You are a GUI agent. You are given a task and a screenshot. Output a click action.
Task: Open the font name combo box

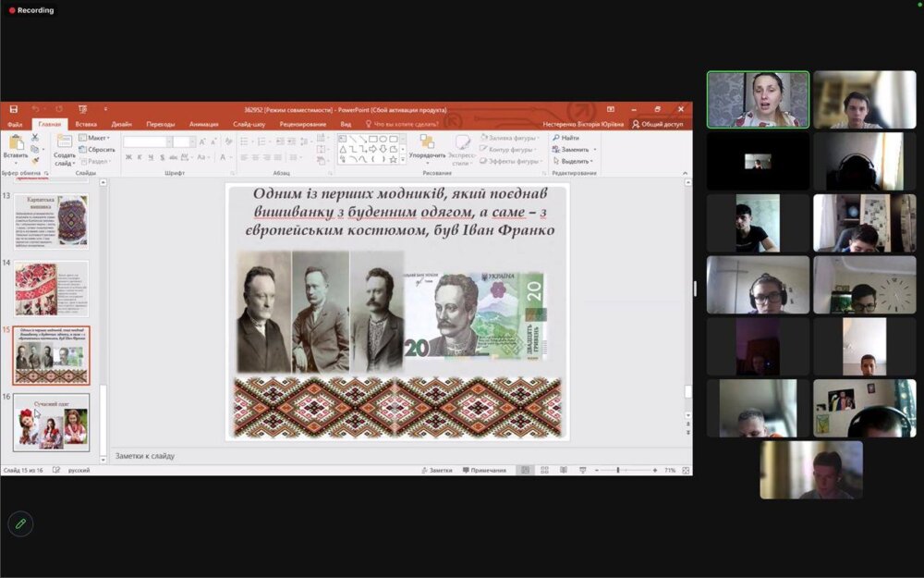click(x=148, y=142)
